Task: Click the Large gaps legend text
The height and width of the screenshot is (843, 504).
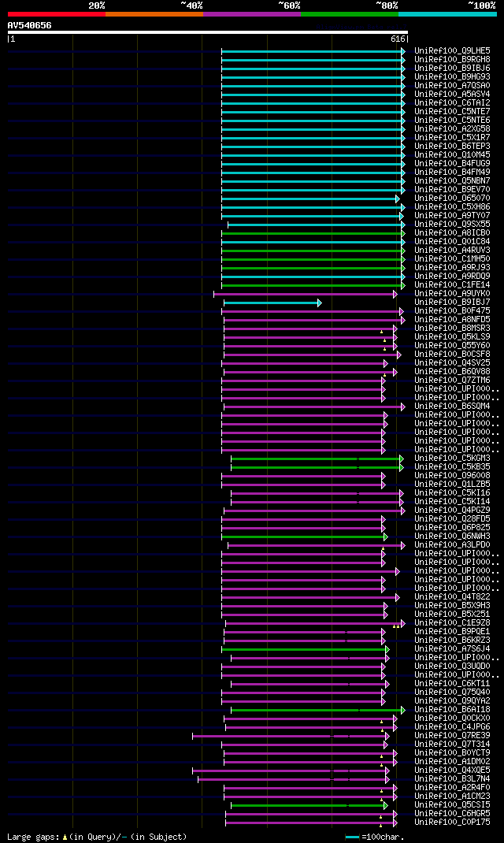Action: [x=97, y=837]
